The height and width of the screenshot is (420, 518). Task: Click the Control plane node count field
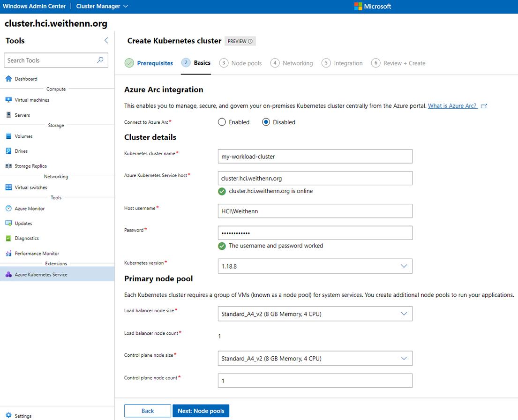pos(315,380)
